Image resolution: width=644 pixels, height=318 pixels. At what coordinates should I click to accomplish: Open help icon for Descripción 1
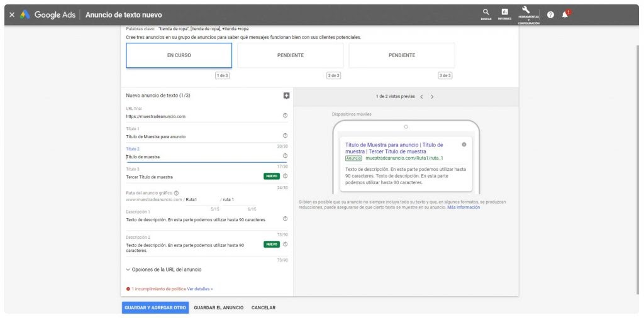pos(285,219)
